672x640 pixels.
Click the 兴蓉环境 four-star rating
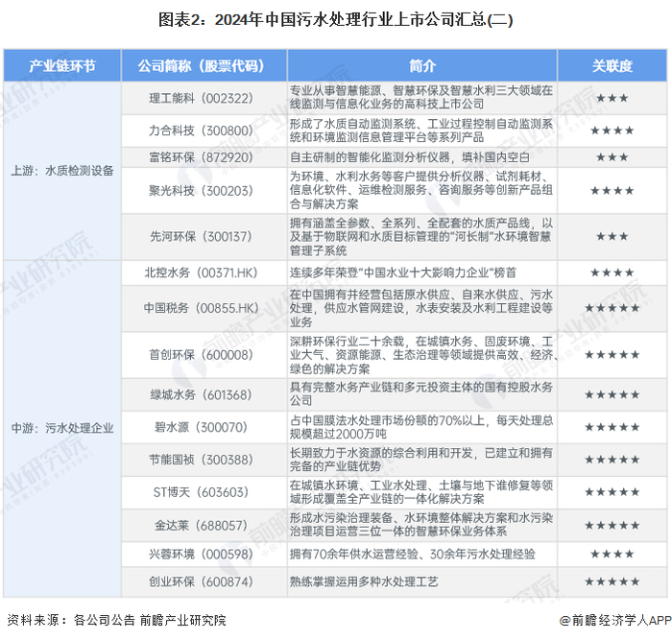tap(612, 554)
